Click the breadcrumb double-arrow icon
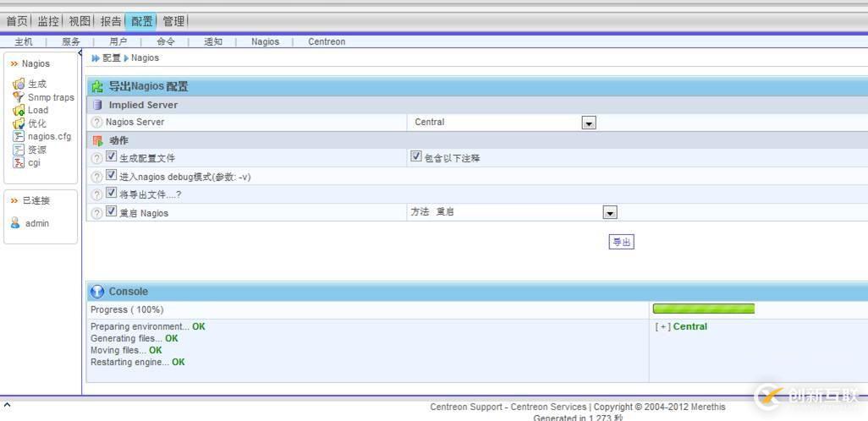Viewport: 868px width, 421px height. point(96,58)
